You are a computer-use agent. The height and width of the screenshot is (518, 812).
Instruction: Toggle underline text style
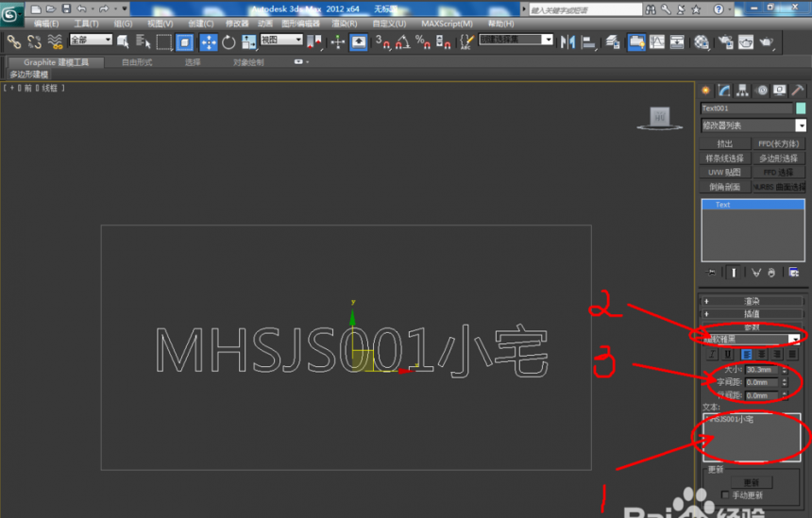coord(728,354)
